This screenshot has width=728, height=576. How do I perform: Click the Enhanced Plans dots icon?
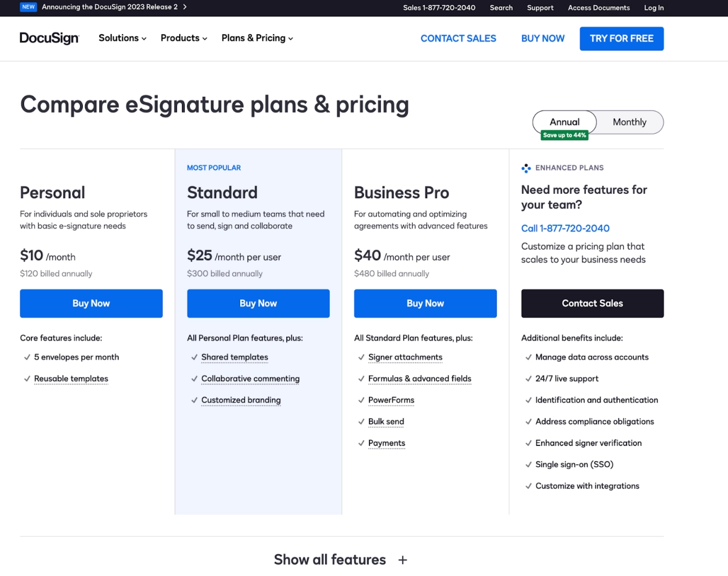click(x=526, y=168)
